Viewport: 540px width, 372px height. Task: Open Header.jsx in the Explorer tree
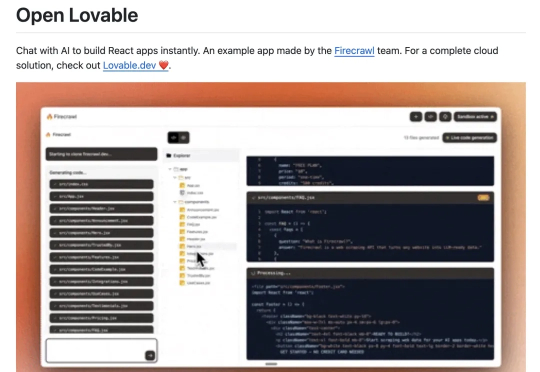click(193, 239)
